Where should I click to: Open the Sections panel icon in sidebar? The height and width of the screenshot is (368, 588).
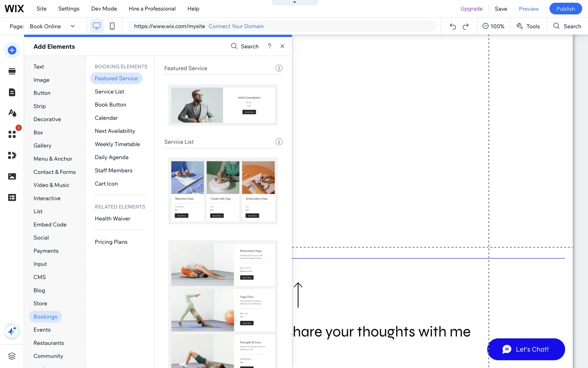click(12, 71)
